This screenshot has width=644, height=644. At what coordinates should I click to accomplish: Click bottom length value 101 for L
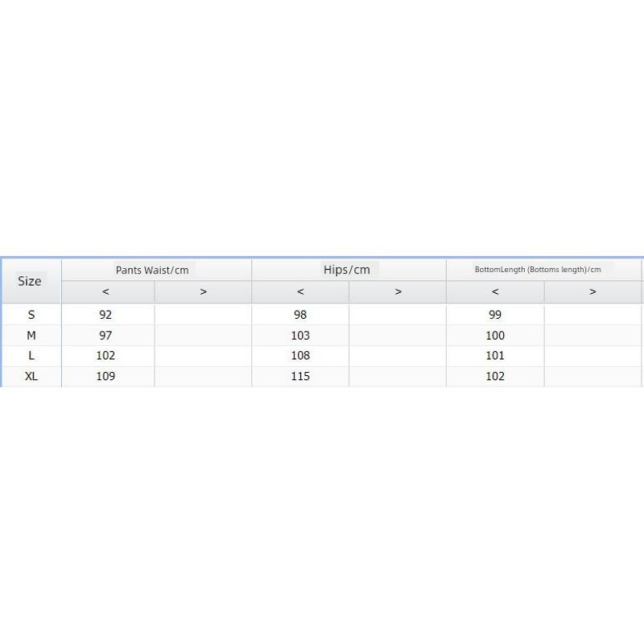495,355
